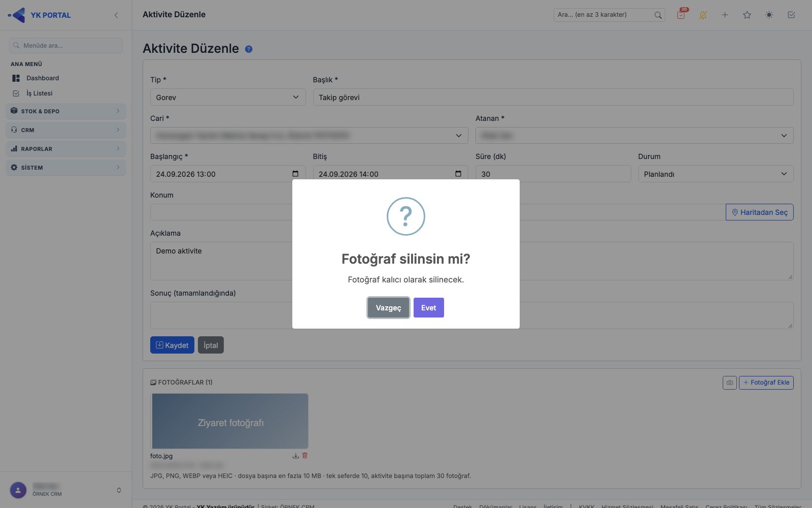Open the Bitiş date picker calendar icon
Image resolution: width=812 pixels, height=508 pixels.
(458, 174)
